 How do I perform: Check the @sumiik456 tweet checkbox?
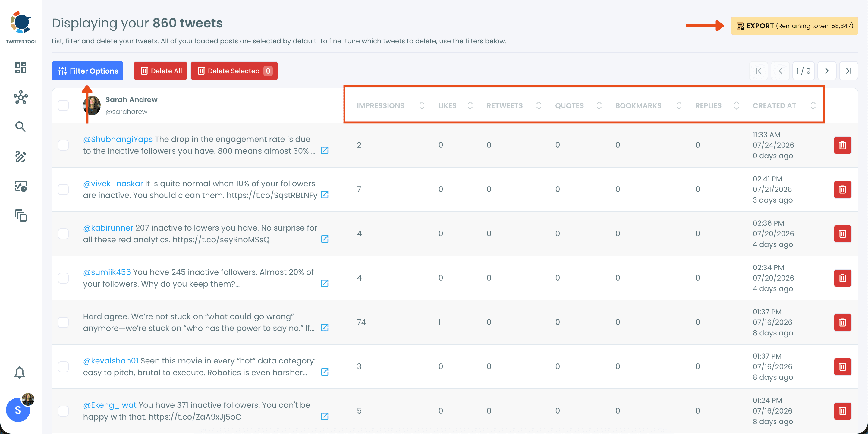point(63,278)
